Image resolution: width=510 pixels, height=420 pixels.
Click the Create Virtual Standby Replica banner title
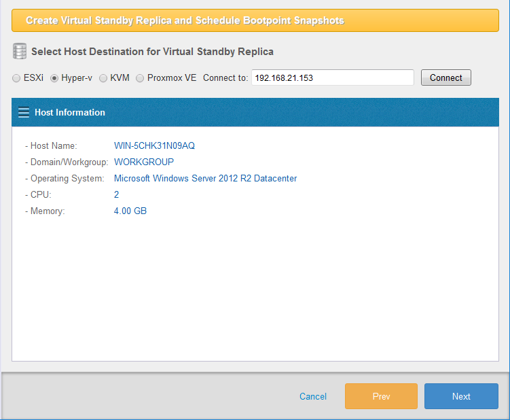click(185, 20)
